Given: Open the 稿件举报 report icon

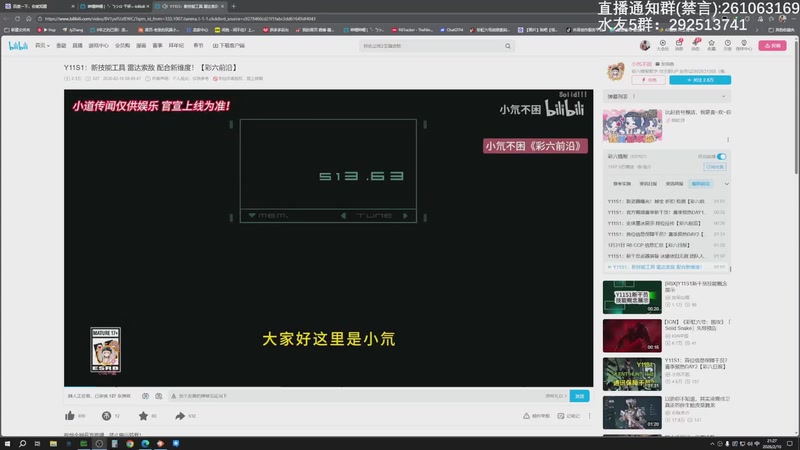Looking at the screenshot, I should (526, 416).
